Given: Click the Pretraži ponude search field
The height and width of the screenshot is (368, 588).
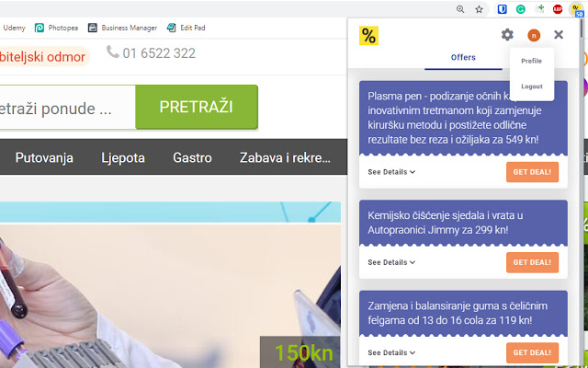Looking at the screenshot, I should coord(67,108).
